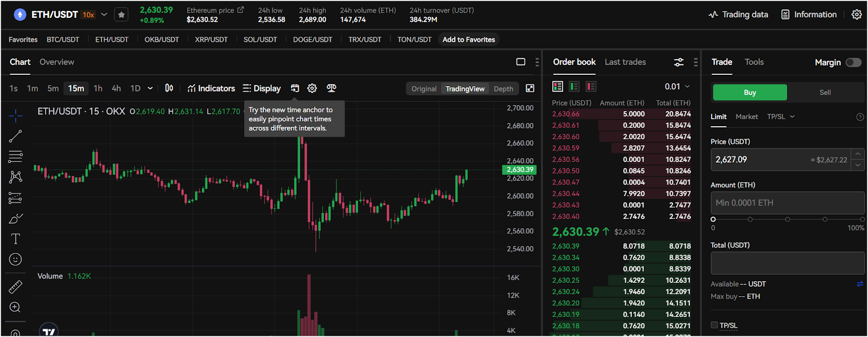
Task: Change the candlestick chart style icon
Action: 169,88
